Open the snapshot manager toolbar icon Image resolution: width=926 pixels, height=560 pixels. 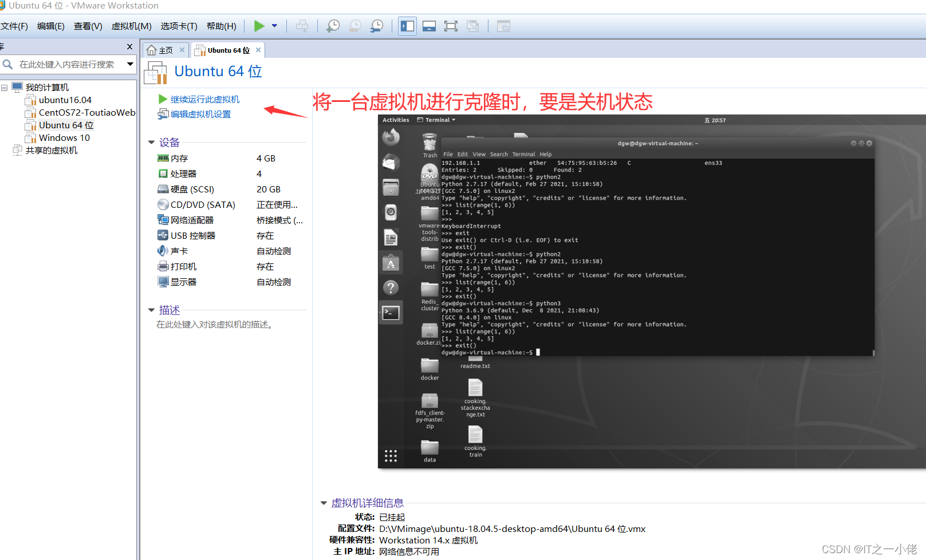point(377,26)
